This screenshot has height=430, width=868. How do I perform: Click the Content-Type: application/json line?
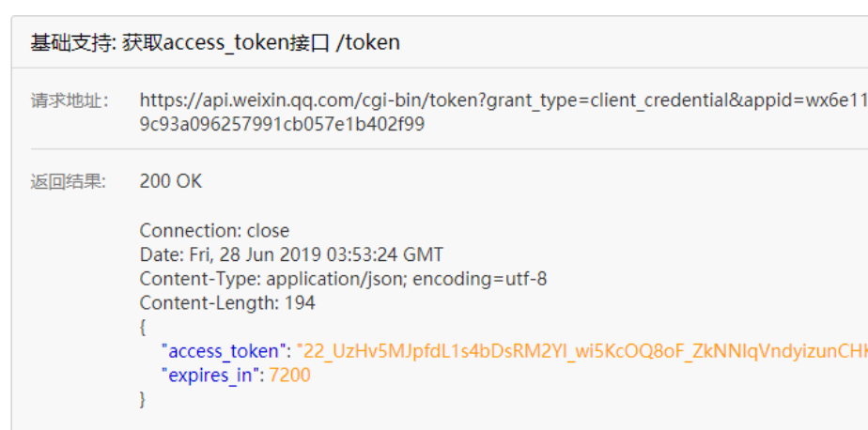pos(343,279)
